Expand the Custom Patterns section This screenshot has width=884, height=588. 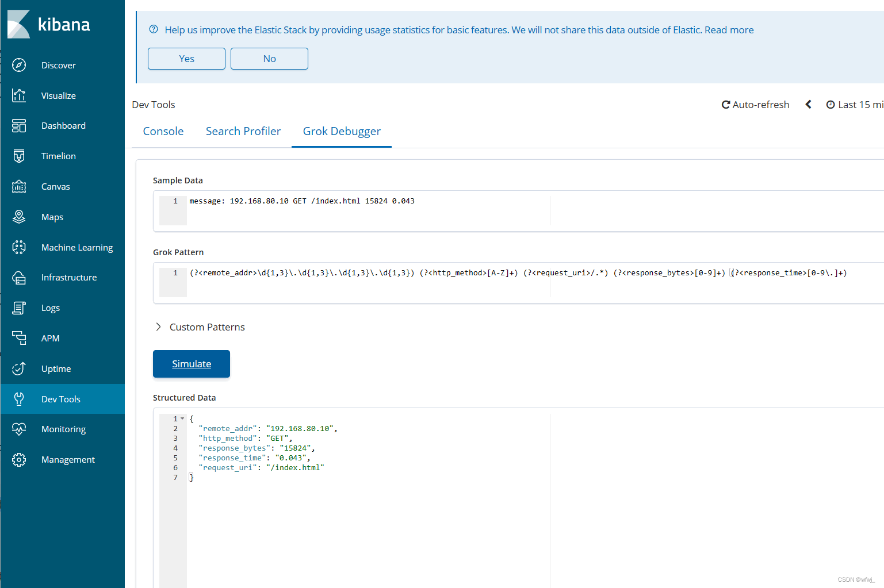200,327
